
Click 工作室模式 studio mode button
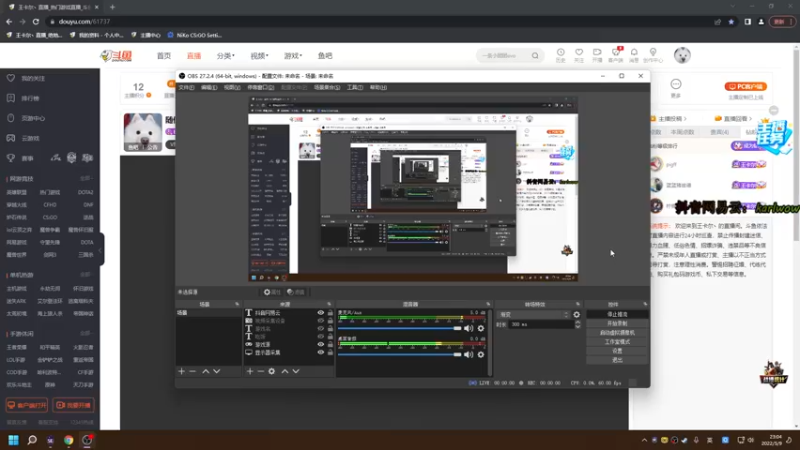tap(617, 342)
